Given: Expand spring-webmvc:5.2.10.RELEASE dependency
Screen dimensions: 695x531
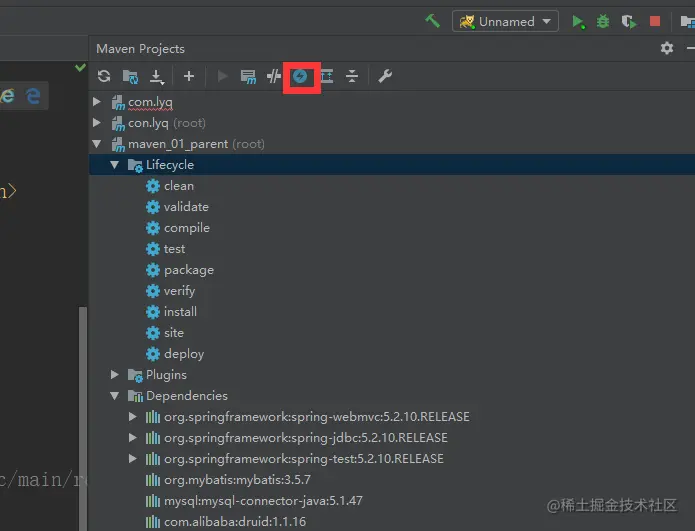Looking at the screenshot, I should click(133, 417).
